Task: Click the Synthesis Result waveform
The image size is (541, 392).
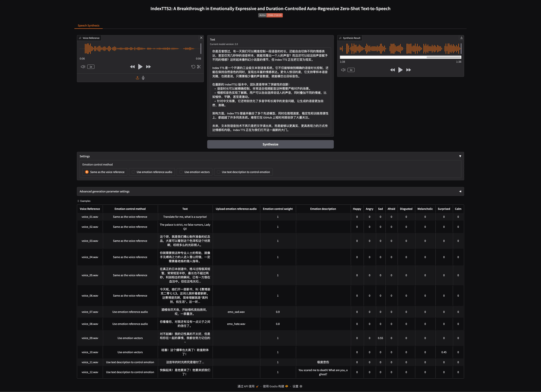Action: (400, 49)
